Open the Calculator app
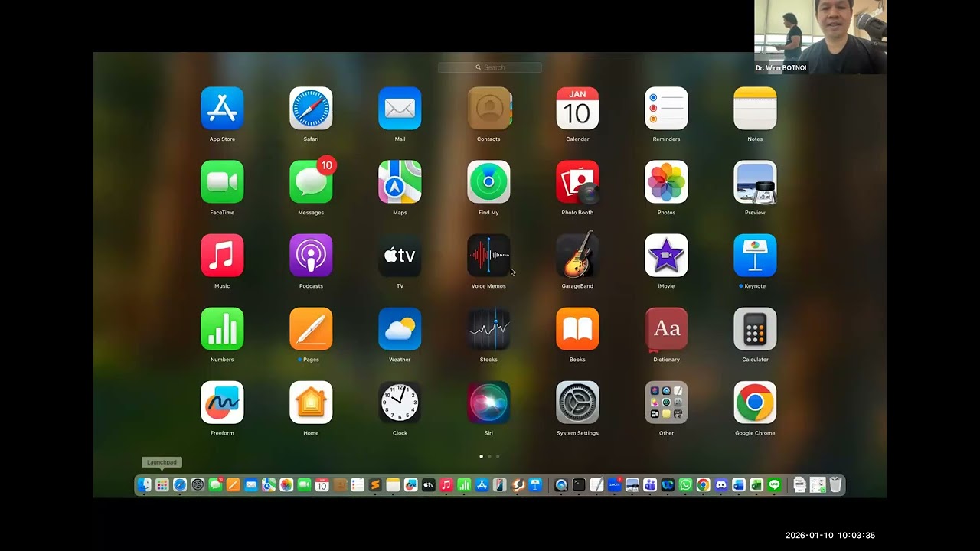 (755, 328)
